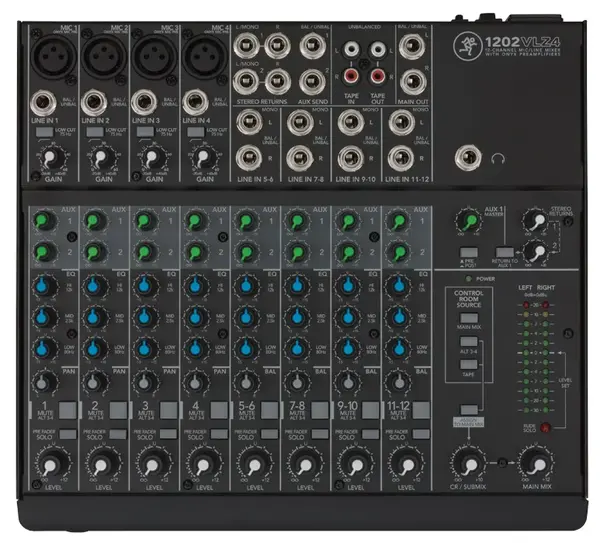Mute stereo channel 9-10

(x=371, y=410)
